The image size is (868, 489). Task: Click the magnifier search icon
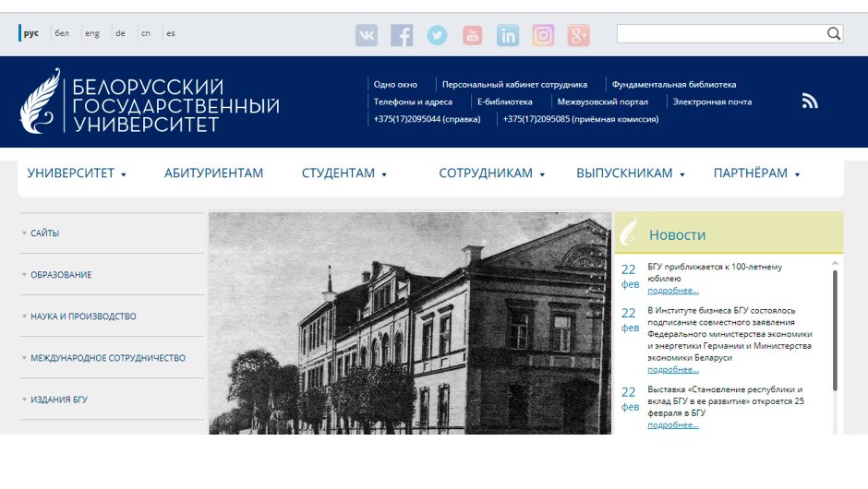[834, 34]
